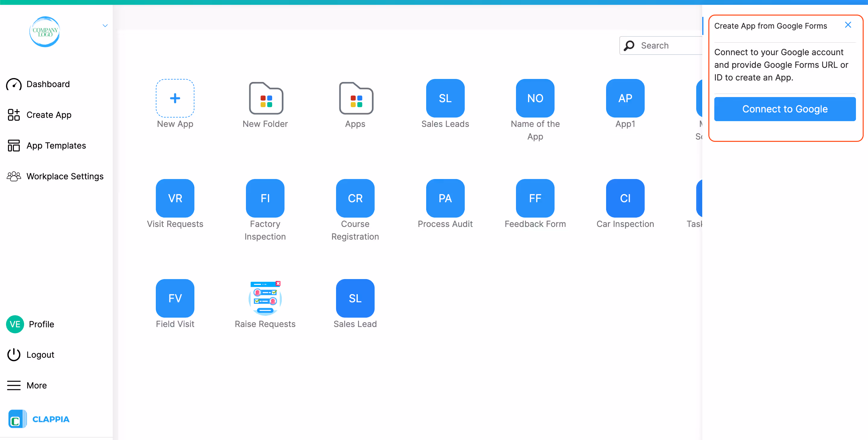Open the Apps folder

(x=355, y=98)
